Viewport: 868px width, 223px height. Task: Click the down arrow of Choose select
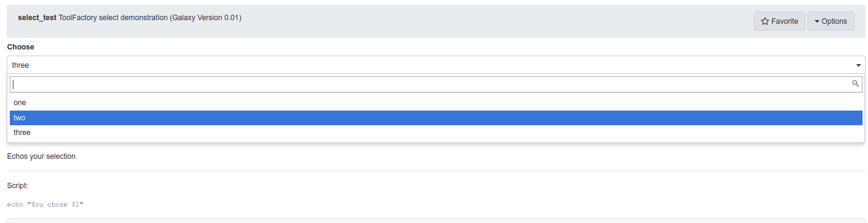point(859,65)
